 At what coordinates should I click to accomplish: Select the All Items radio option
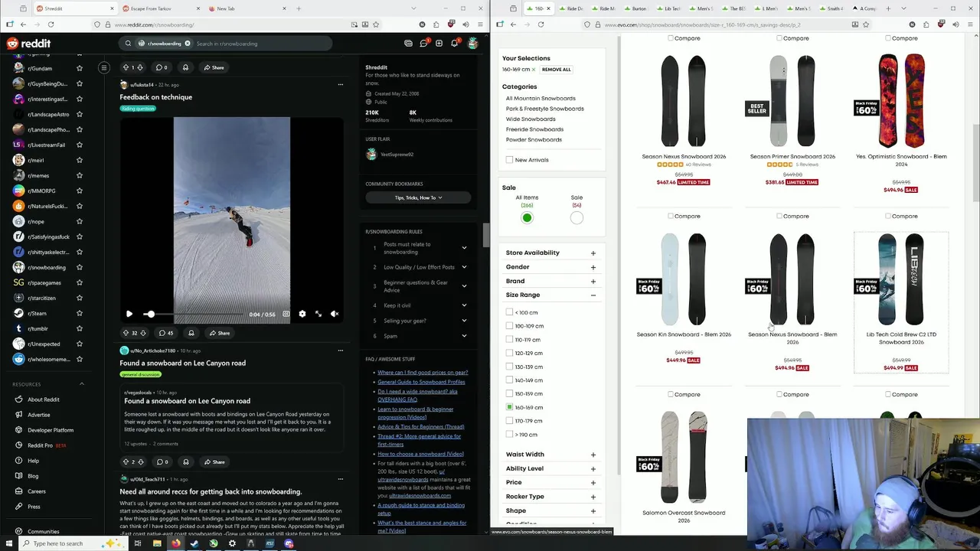tap(527, 218)
